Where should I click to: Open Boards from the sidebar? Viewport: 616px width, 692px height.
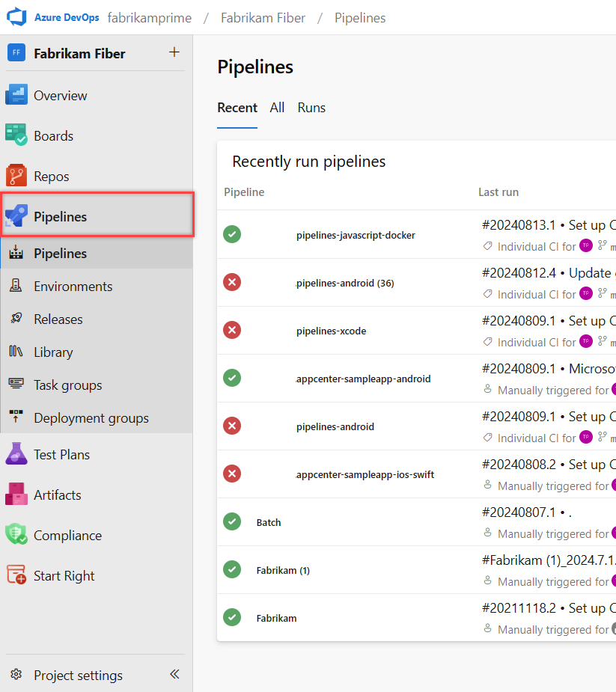tap(53, 135)
